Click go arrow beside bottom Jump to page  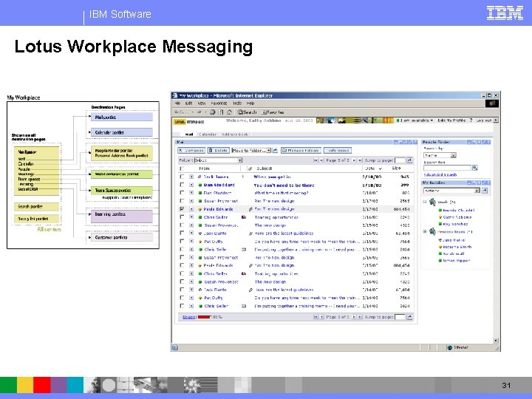(x=409, y=317)
